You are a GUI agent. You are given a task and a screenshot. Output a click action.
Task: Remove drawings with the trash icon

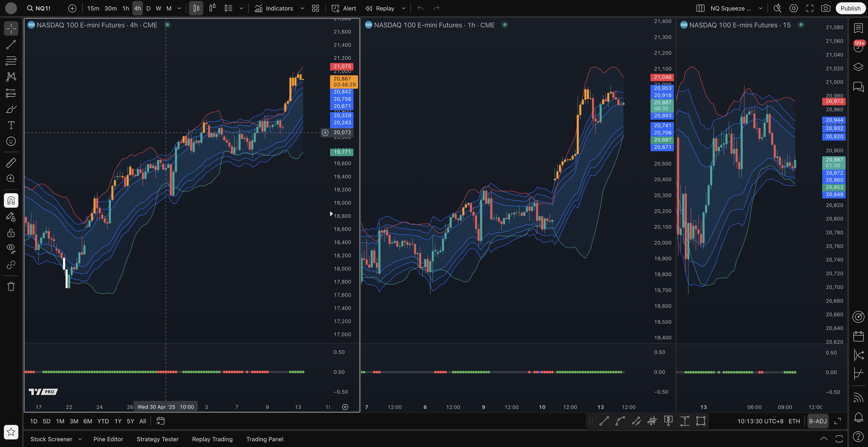[x=11, y=286]
